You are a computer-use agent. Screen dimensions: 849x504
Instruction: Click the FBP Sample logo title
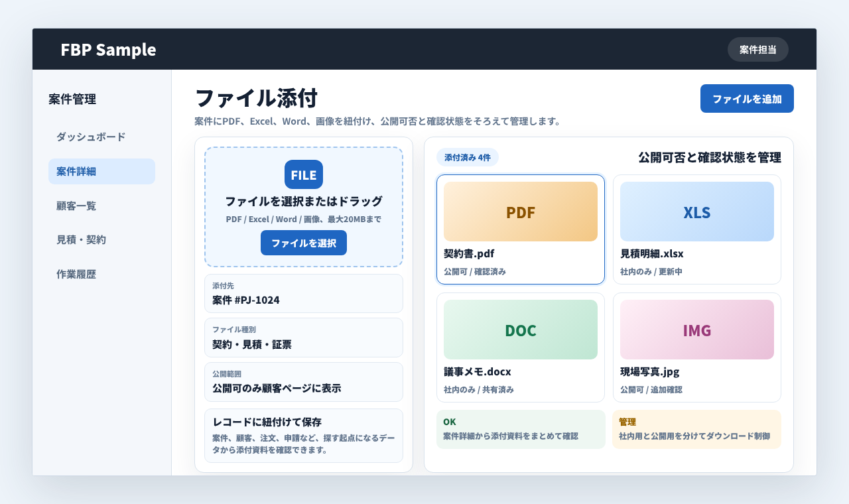pos(108,50)
